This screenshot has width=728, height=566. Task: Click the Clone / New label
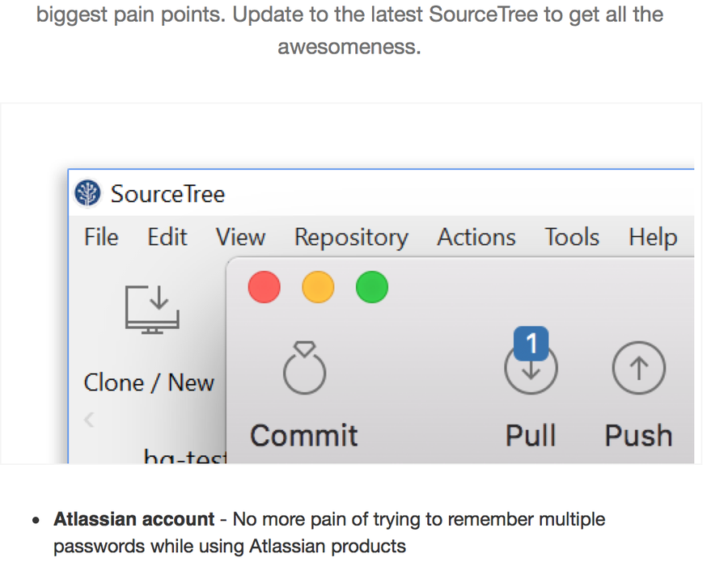149,382
